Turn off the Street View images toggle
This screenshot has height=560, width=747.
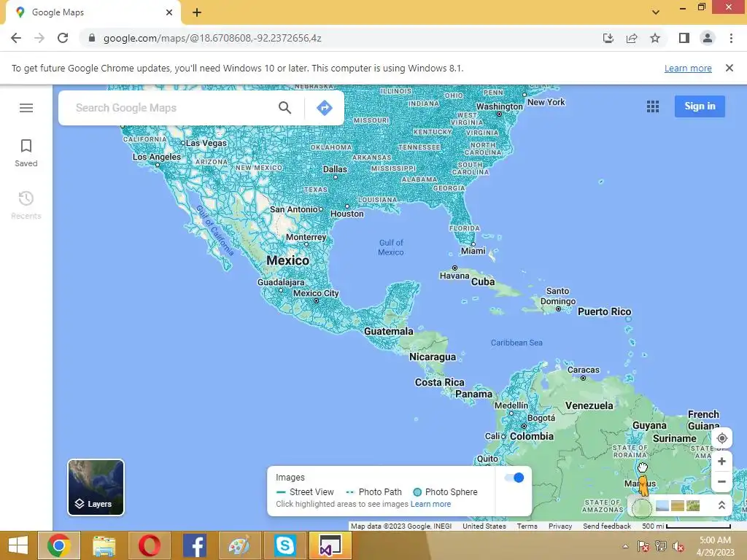coord(514,478)
